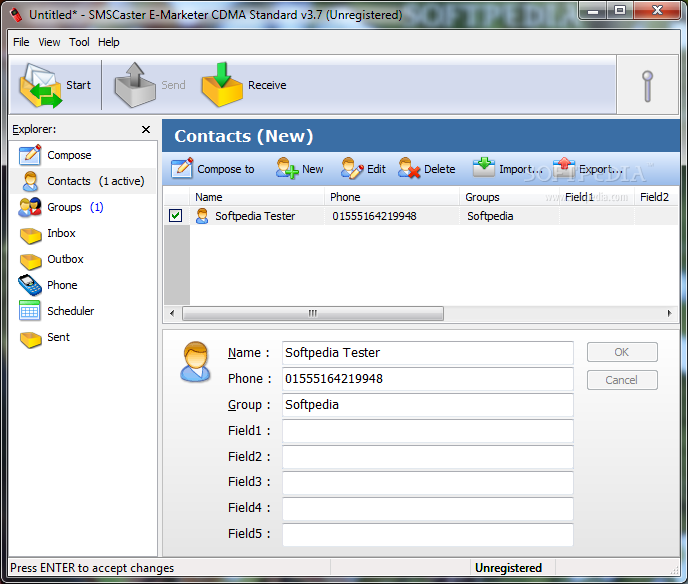Click the Field2 input box
The height and width of the screenshot is (584, 688).
[x=428, y=457]
